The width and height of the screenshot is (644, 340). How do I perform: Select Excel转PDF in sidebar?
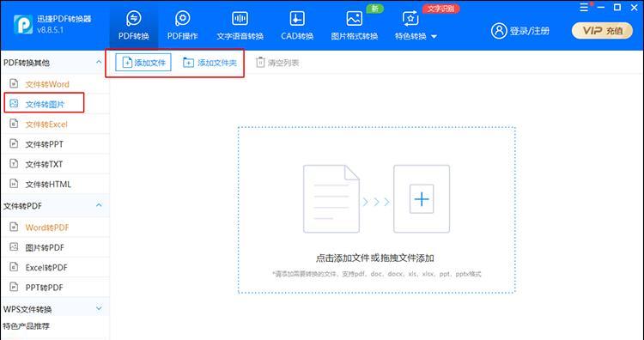55,267
